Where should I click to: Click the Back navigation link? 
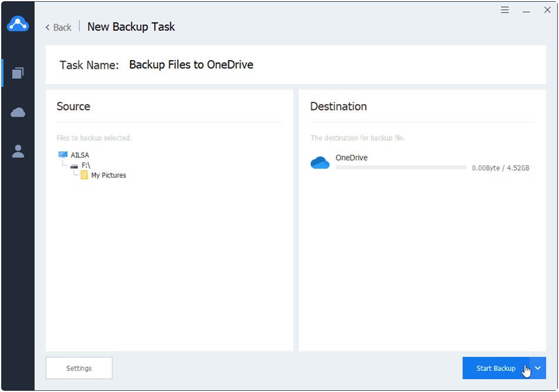(x=58, y=27)
